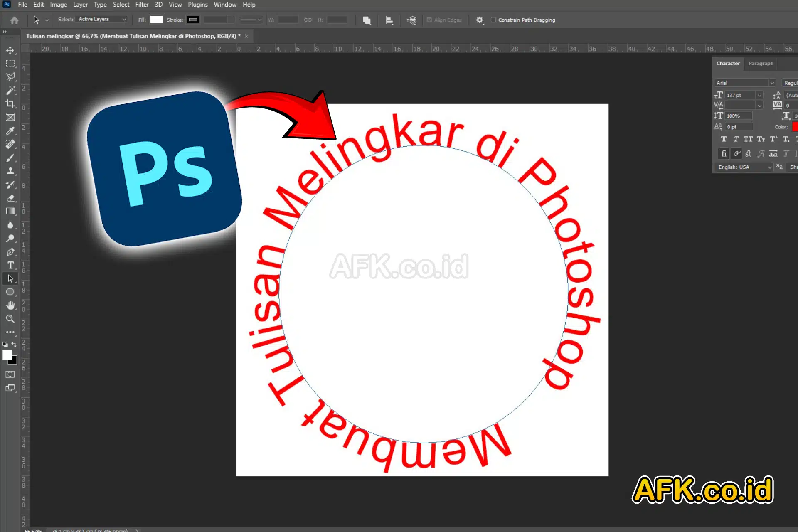798x532 pixels.
Task: Select the Gradient tool
Action: point(10,211)
